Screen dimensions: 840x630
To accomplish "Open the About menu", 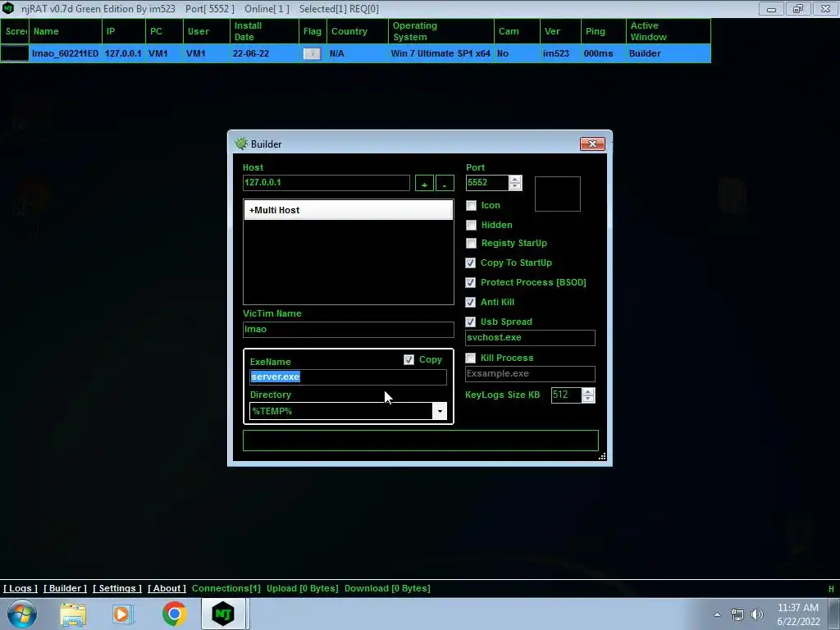I will click(167, 588).
